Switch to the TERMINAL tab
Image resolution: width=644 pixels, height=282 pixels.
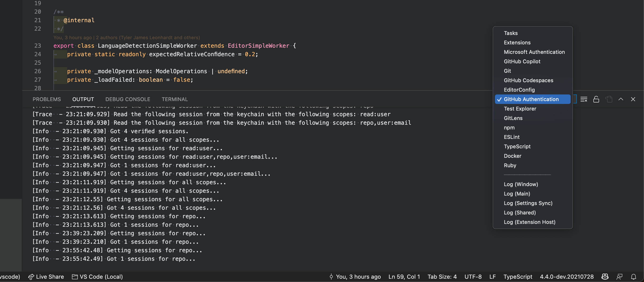[175, 99]
